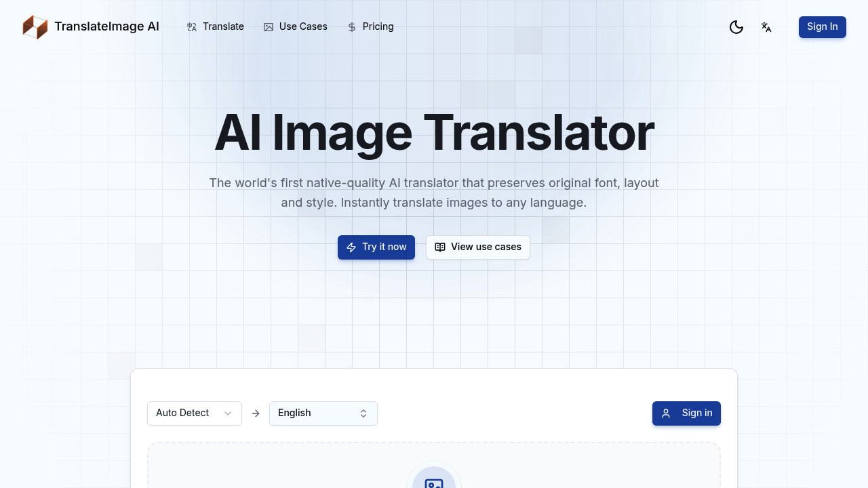Click the translate icon beside Translate nav item
This screenshot has height=488, width=868.
pyautogui.click(x=192, y=27)
